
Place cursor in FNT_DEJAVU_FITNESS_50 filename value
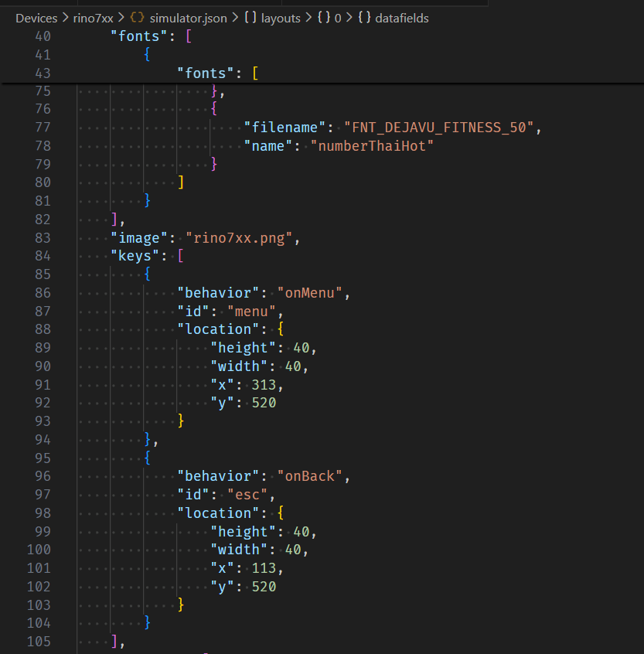pyautogui.click(x=439, y=128)
